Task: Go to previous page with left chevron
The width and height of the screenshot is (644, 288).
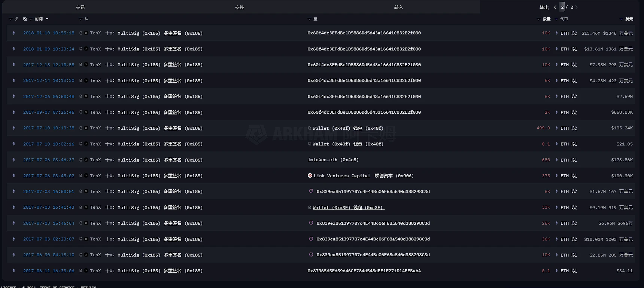Action: click(555, 7)
